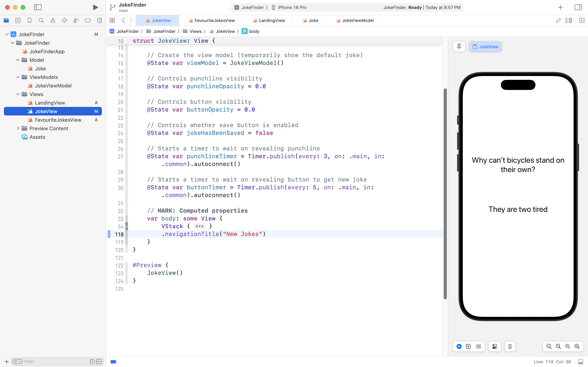
Task: Click the pin preview icon
Action: (459, 47)
